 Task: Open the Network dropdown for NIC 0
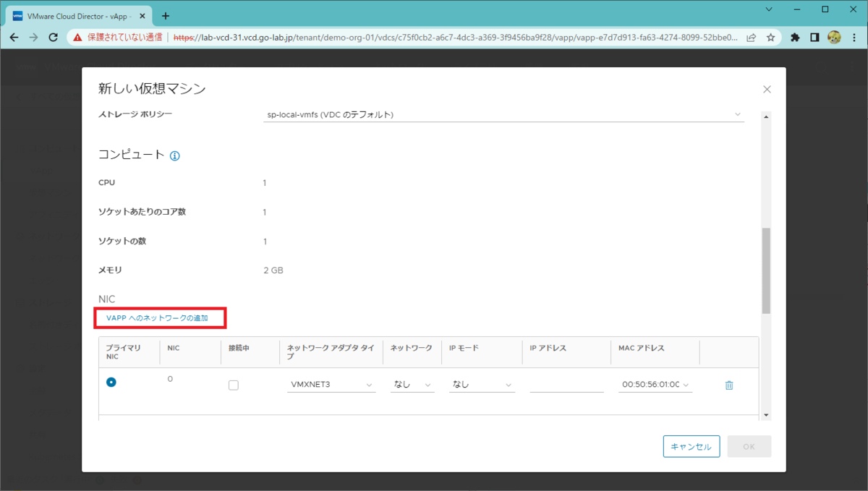(x=412, y=385)
